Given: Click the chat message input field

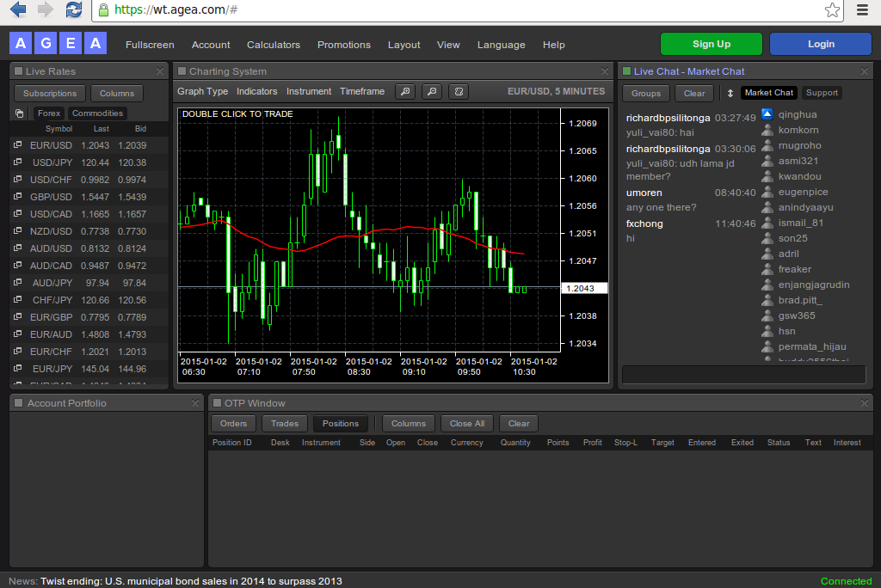Looking at the screenshot, I should click(743, 373).
